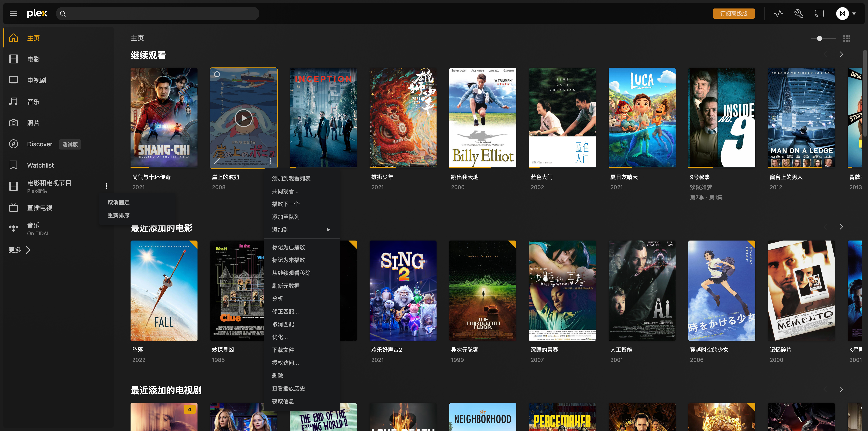The image size is (868, 431).
Task: Select 标记为已播放 in context menu
Action: point(288,247)
